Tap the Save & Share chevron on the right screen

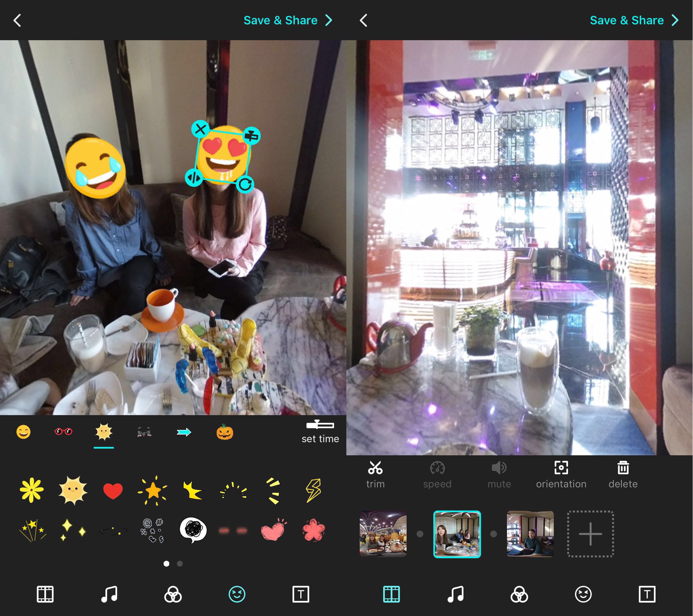click(x=675, y=20)
